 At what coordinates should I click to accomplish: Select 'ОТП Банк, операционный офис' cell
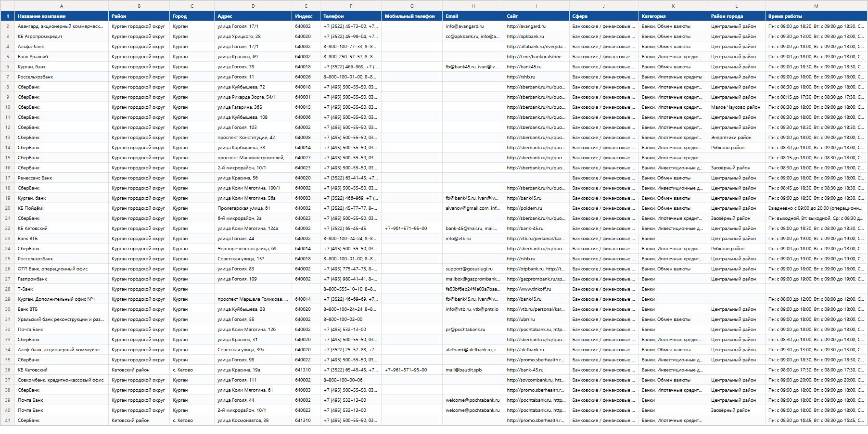coord(62,268)
